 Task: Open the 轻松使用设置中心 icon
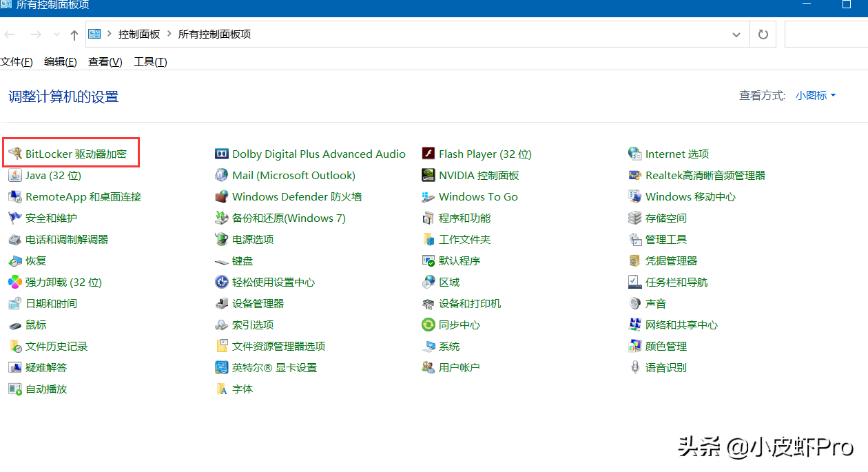[222, 282]
